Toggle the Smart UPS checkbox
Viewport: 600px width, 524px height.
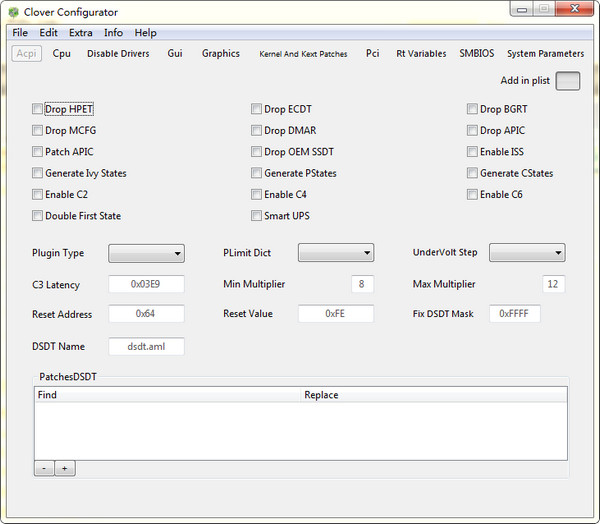257,216
